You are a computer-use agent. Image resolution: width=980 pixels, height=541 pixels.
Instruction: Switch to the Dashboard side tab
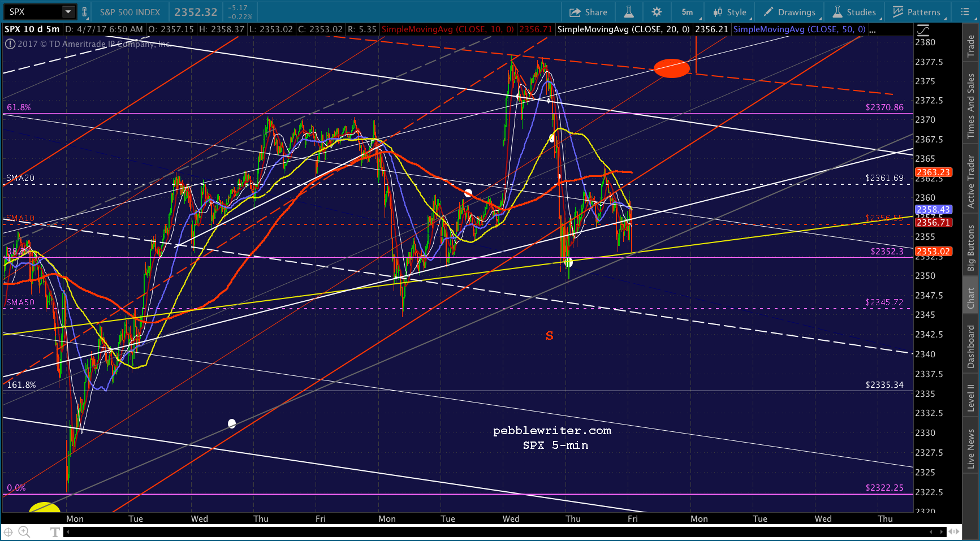(971, 347)
